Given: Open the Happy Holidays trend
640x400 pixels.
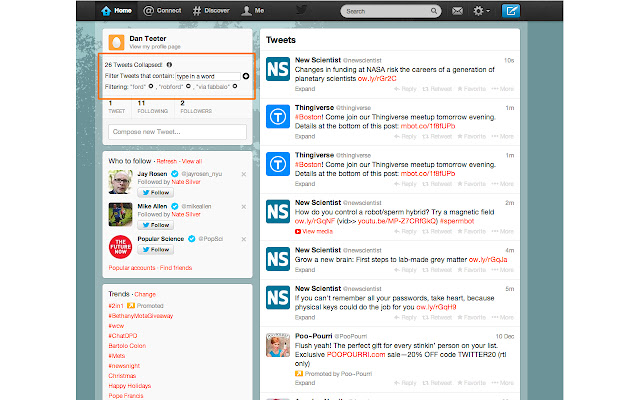Looking at the screenshot, I should coord(129,386).
